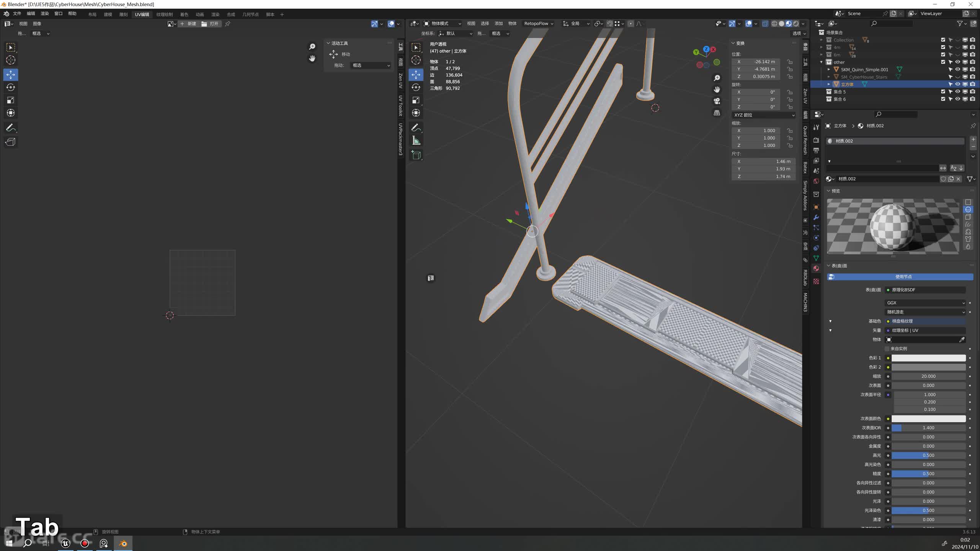The height and width of the screenshot is (551, 980).
Task: Switch perspective/orthographic view icon
Action: pos(717,113)
